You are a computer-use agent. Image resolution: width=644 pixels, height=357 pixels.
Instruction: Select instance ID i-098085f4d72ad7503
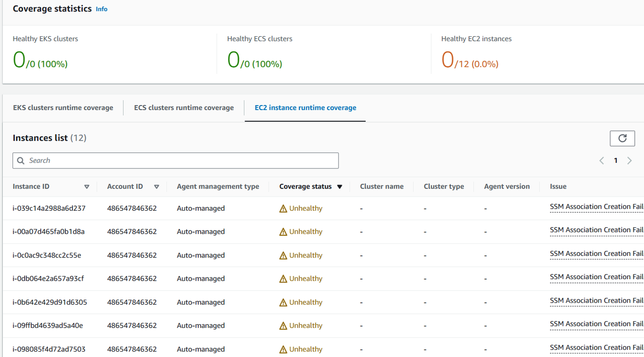point(49,349)
